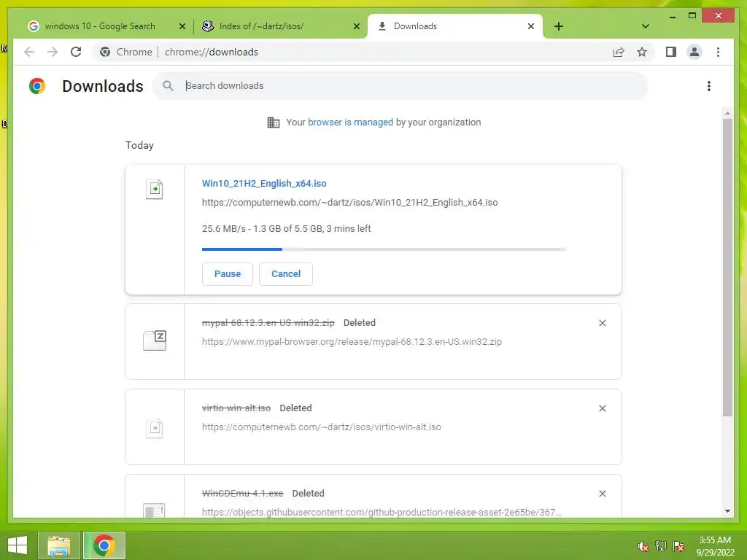Open the profile avatar menu
Viewport: 747px width, 560px height.
(x=694, y=52)
